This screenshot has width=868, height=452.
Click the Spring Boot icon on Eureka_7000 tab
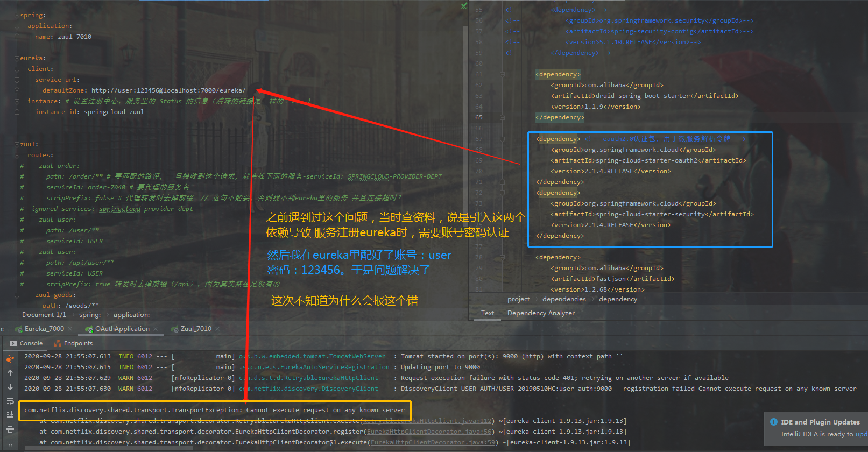click(x=19, y=329)
